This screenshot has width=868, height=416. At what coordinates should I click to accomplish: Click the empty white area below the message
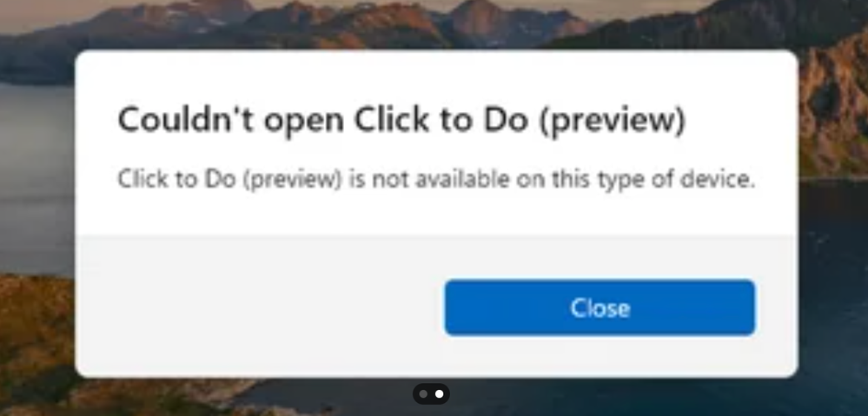(x=436, y=213)
